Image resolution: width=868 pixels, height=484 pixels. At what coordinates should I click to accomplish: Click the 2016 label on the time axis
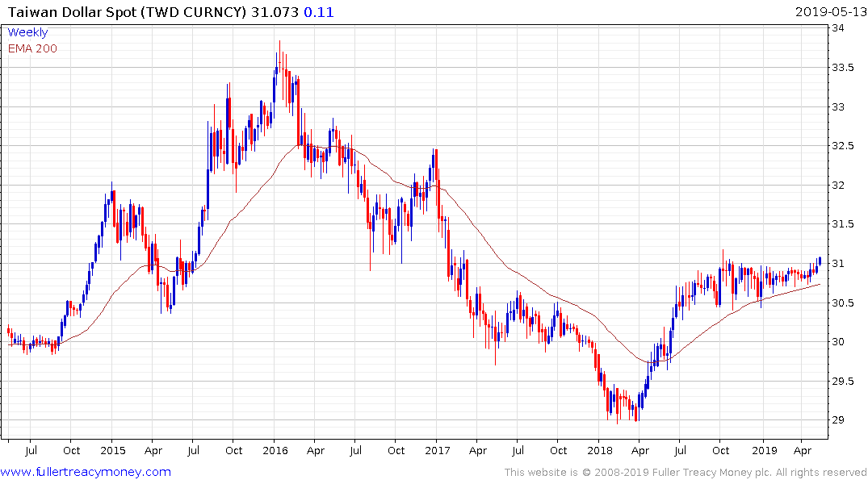point(275,450)
